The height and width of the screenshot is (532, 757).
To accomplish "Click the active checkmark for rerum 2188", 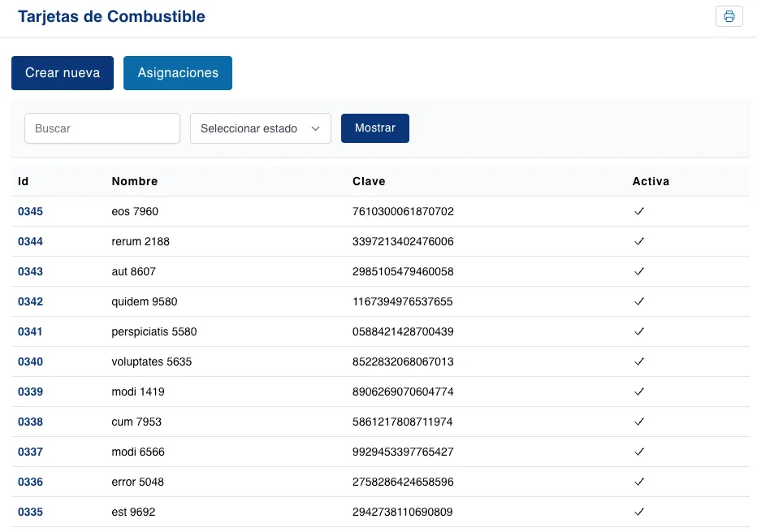I will click(639, 241).
